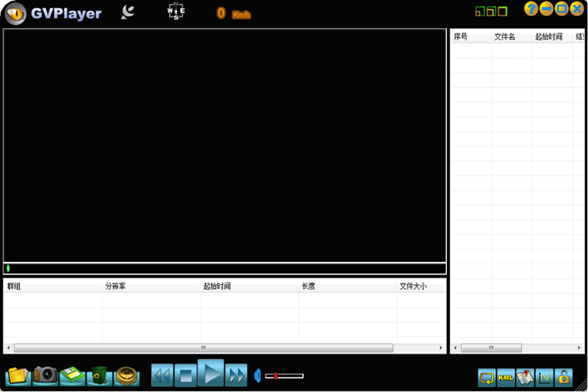Sort by 文件名 column in file list
The image size is (588, 392).
click(x=512, y=37)
